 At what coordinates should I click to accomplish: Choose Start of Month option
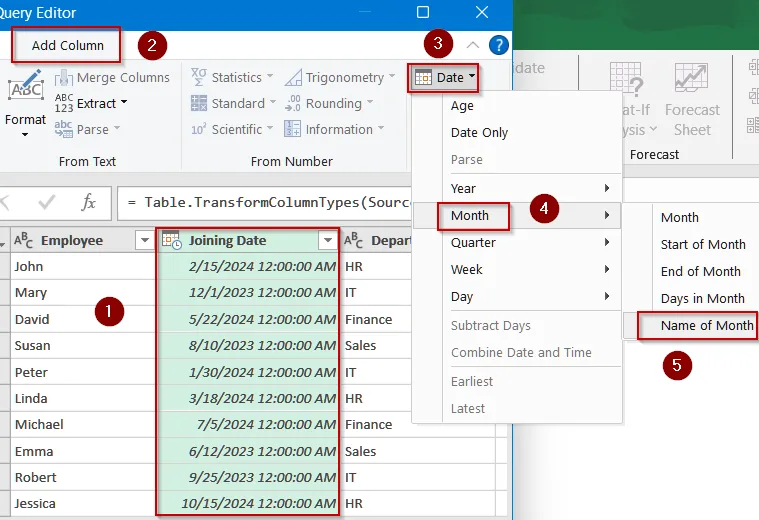703,245
